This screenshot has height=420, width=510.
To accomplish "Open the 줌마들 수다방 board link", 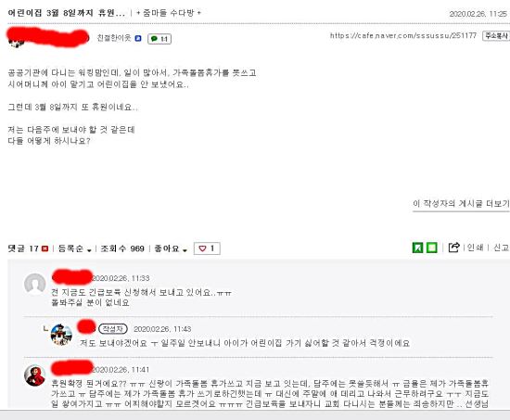I will pyautogui.click(x=169, y=13).
